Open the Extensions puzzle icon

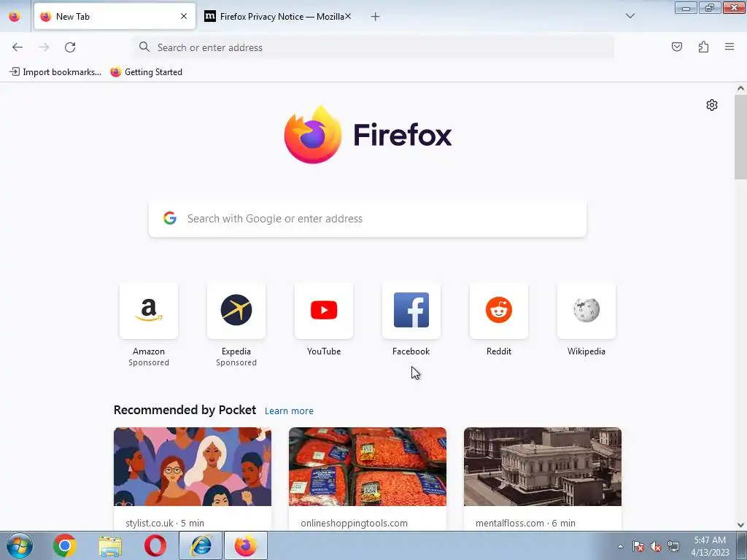(703, 47)
